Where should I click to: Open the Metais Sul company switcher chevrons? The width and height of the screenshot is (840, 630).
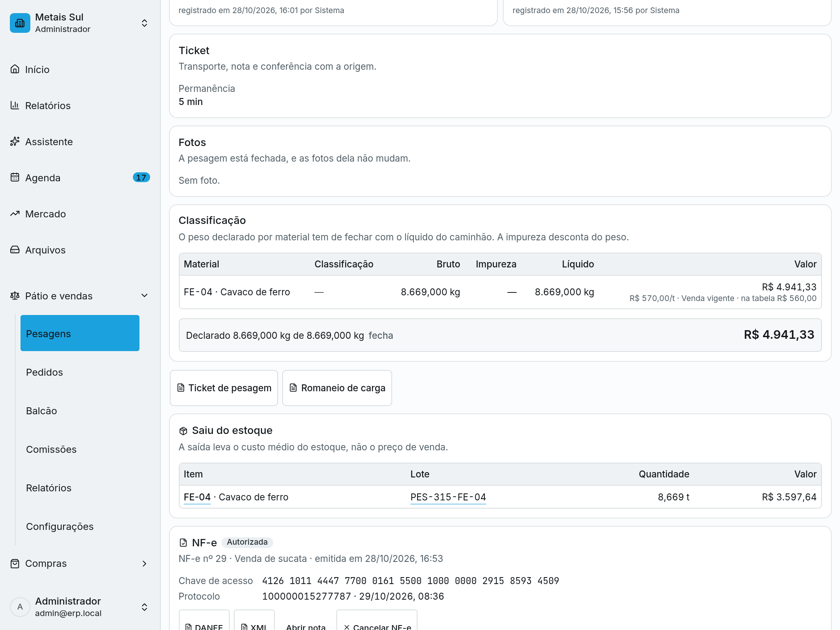click(x=144, y=23)
